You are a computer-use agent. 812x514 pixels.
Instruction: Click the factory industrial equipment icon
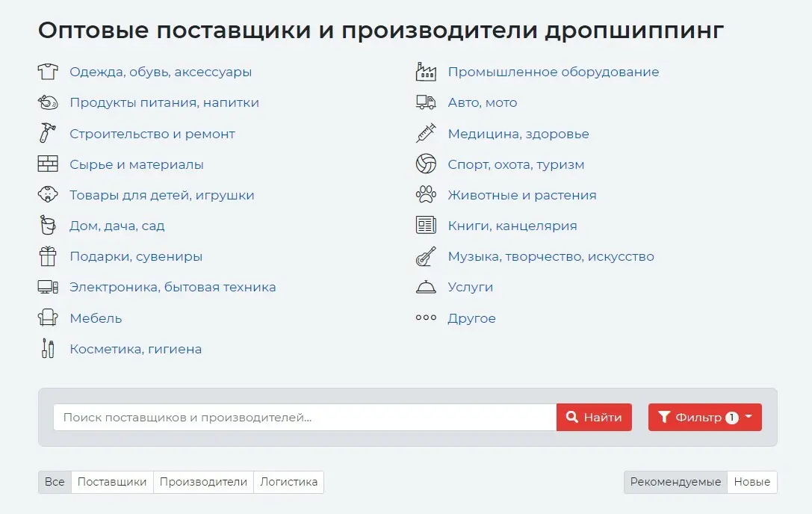[x=426, y=72]
